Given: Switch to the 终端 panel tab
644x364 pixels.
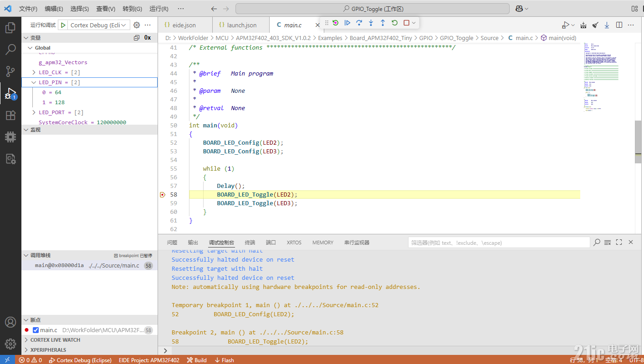Looking at the screenshot, I should coord(250,243).
